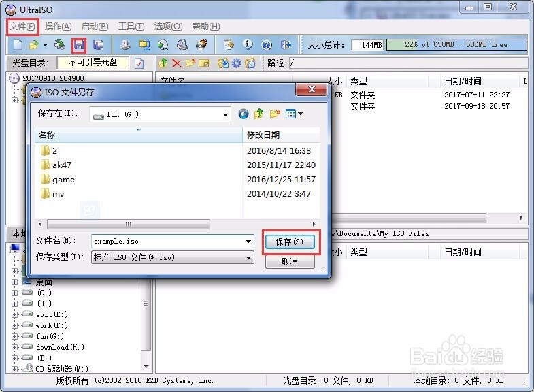Expand the work(F:) drive node
Viewport: 534px width, 392px height.
(14, 325)
